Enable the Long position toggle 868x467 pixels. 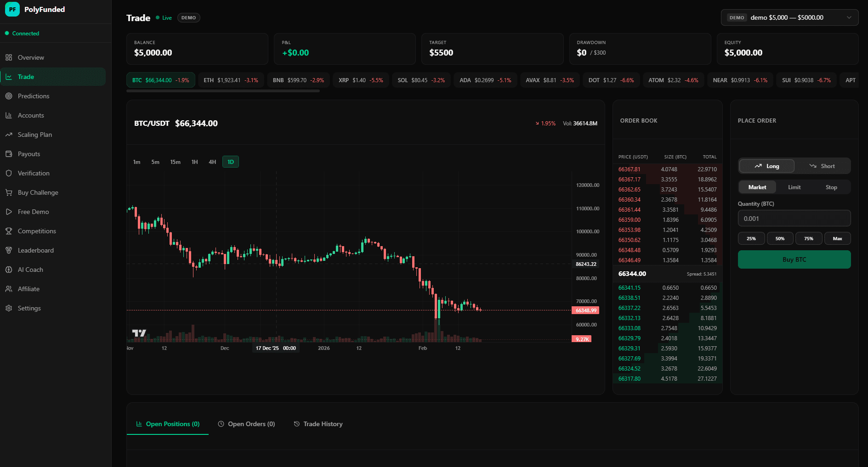click(x=766, y=166)
